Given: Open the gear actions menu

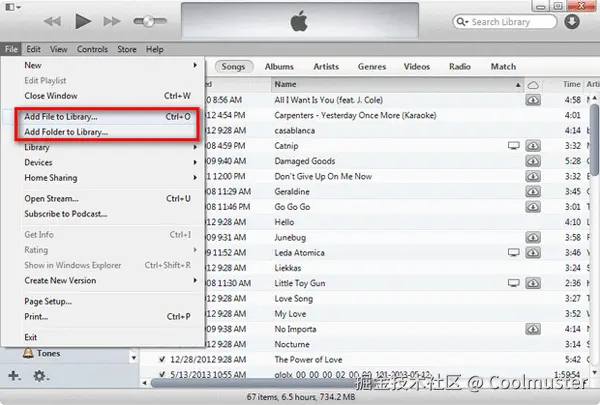Looking at the screenshot, I should tap(40, 376).
